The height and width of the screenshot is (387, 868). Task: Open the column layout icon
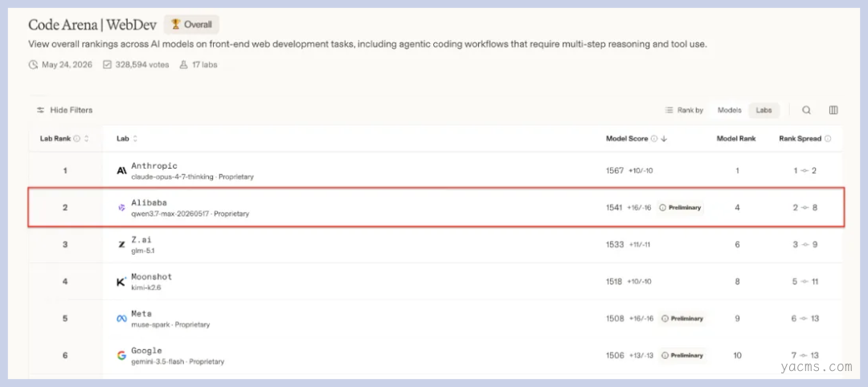coord(833,110)
